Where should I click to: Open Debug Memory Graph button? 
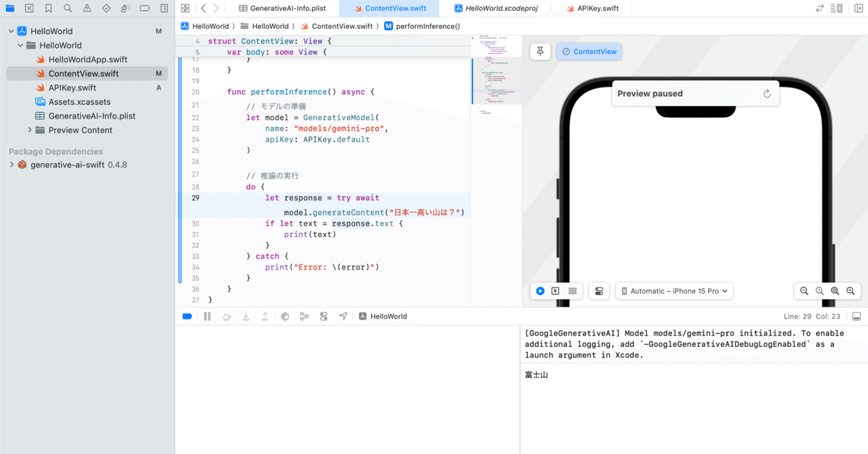tap(304, 317)
